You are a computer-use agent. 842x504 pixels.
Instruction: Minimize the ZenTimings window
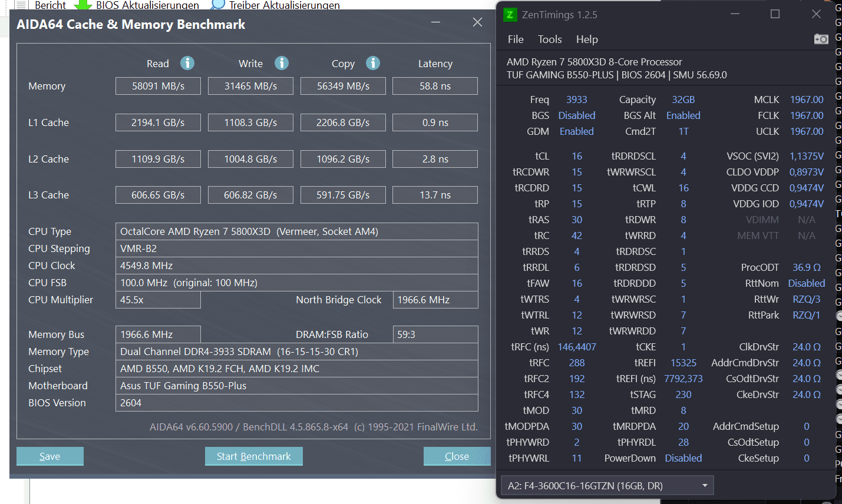point(735,14)
